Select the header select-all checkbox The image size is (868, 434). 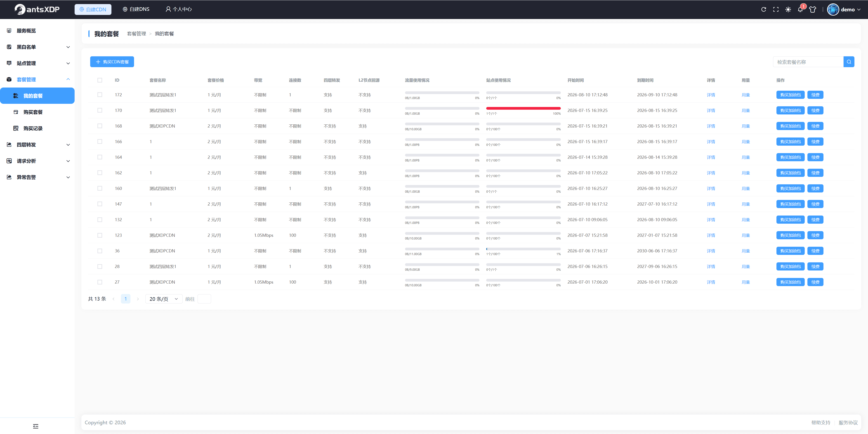100,80
